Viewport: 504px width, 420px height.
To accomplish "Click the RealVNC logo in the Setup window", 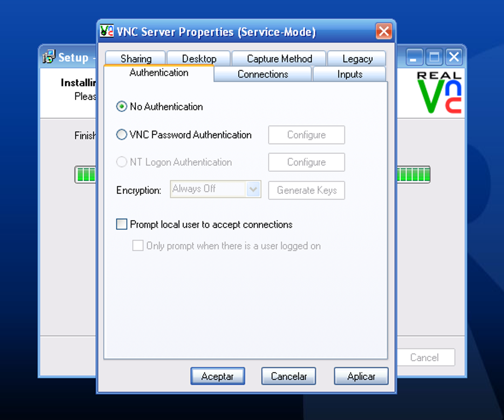I will tap(439, 92).
